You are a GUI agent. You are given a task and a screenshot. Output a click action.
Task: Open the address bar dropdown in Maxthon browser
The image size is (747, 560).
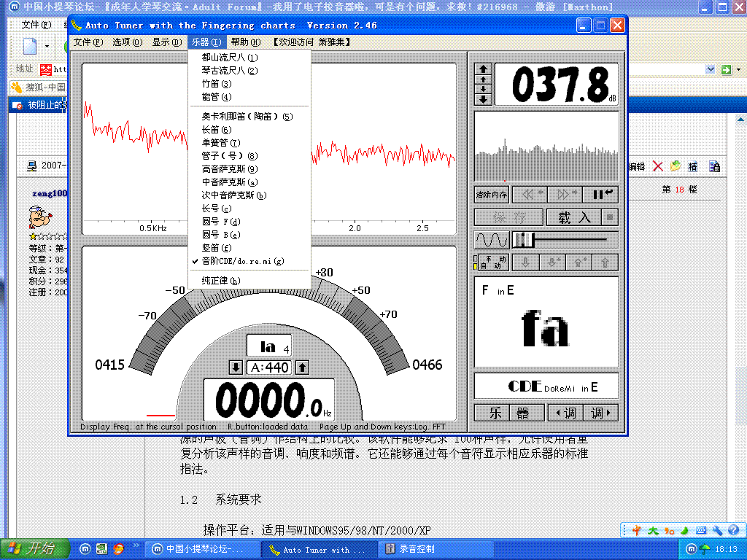click(711, 69)
